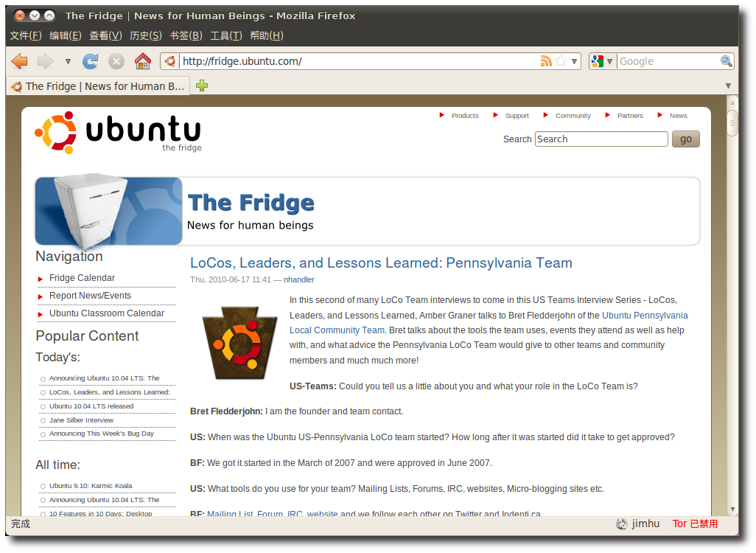Open a new tab with green plus
The image size is (756, 553).
coord(202,86)
